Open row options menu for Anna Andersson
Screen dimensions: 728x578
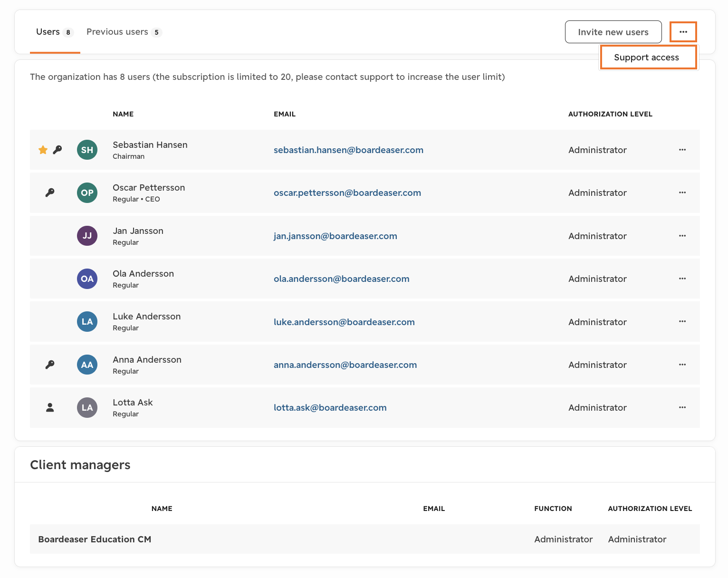(682, 365)
